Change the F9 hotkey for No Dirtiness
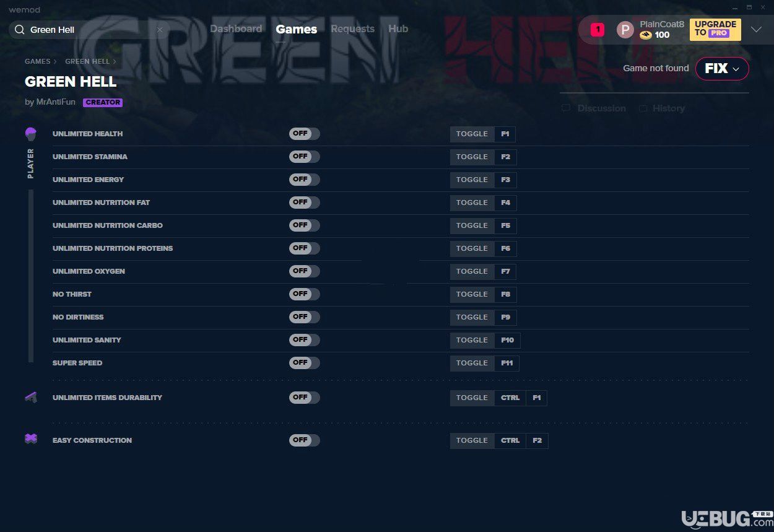 (x=506, y=317)
